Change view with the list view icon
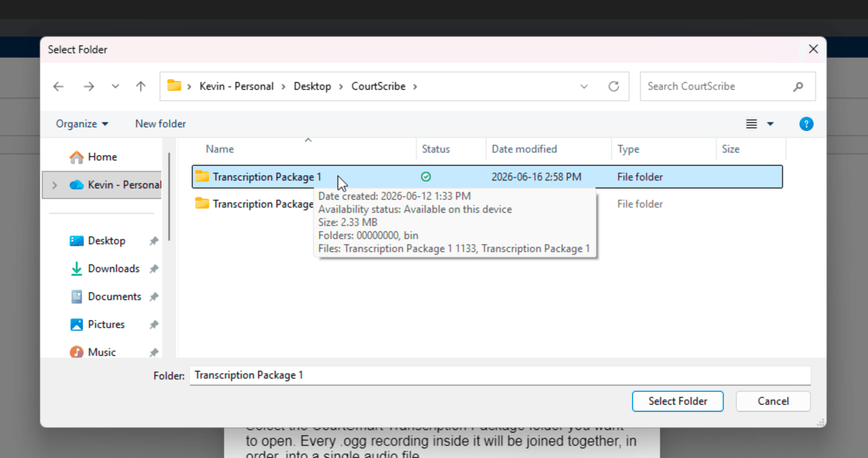The height and width of the screenshot is (458, 868). tap(752, 124)
